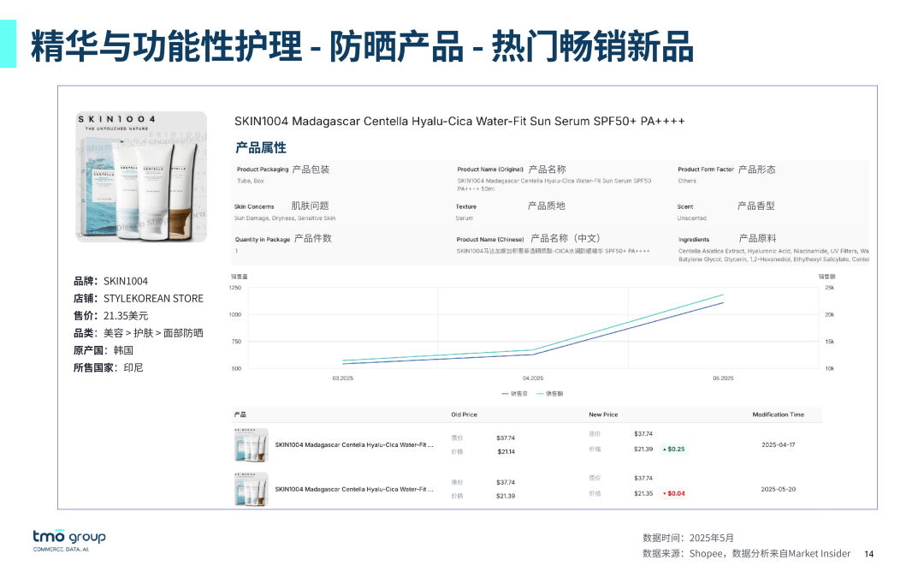The width and height of the screenshot is (924, 578).
Task: Select the slide title 精华与功能性护理 - 防晒产品 - 热门畅销新品
Action: (362, 46)
